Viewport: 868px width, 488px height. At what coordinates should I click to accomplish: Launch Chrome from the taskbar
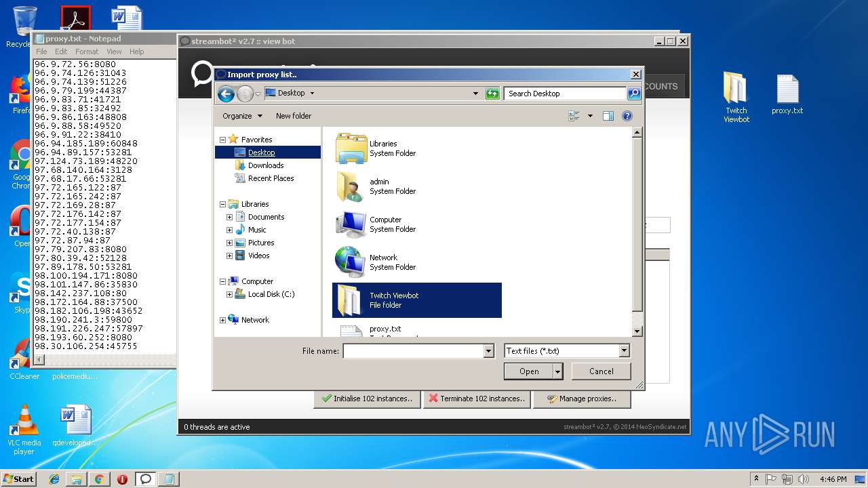pos(99,479)
